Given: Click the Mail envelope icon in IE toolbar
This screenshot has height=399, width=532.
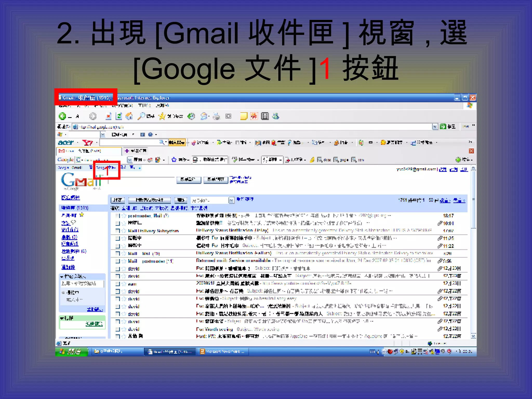Looking at the screenshot, I should coord(204,116).
